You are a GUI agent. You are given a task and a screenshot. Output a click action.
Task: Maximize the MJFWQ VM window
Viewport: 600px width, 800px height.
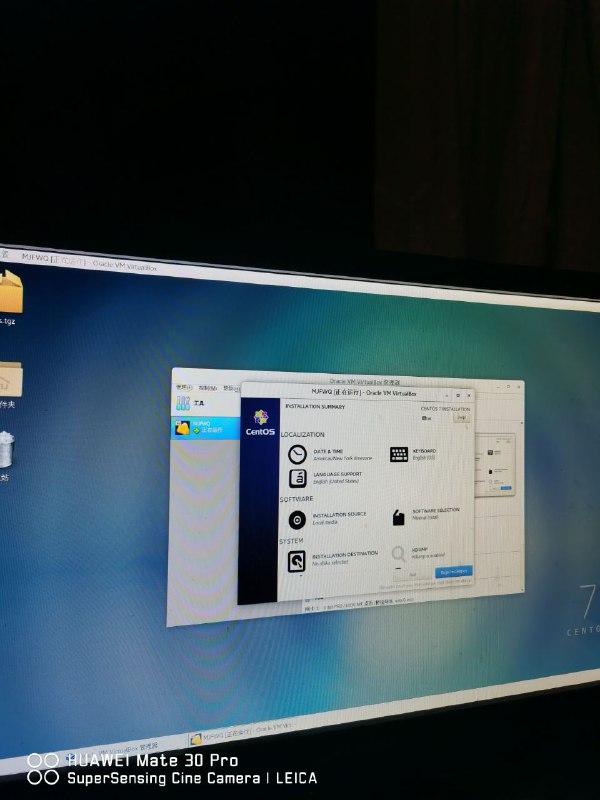coord(458,395)
